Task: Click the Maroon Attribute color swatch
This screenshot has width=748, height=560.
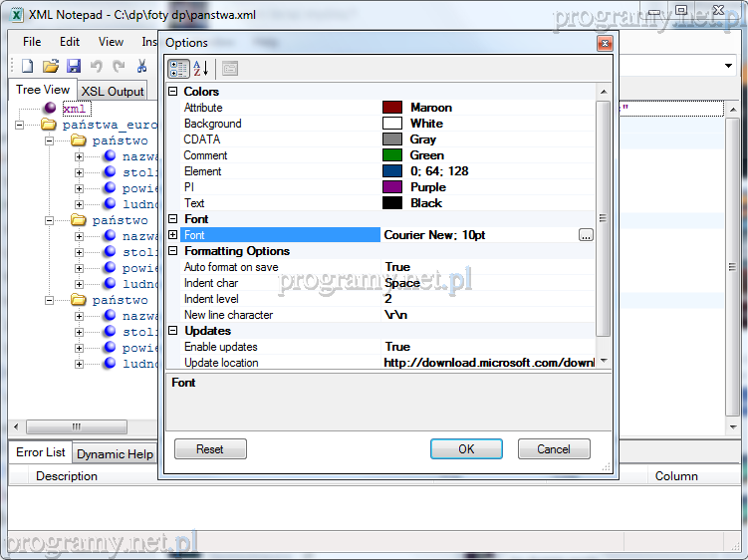Action: point(392,108)
